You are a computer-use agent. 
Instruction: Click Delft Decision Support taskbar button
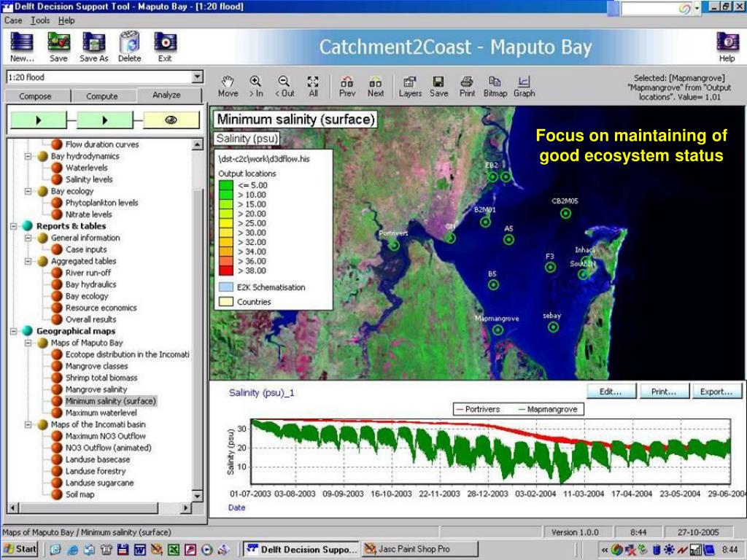pyautogui.click(x=301, y=549)
